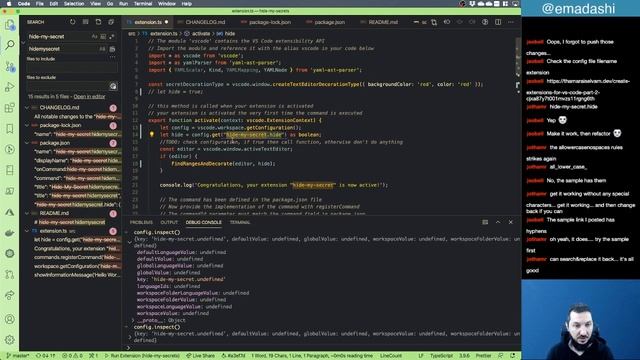
Task: Toggle Use Exclude Settings and Ignore Files
Action: tap(113, 86)
